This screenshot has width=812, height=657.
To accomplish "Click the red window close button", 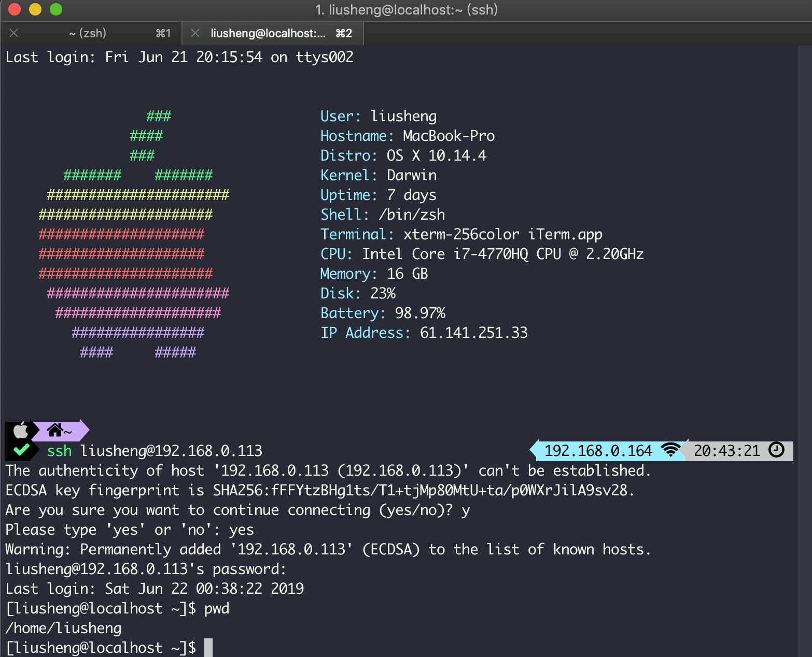I will (15, 9).
